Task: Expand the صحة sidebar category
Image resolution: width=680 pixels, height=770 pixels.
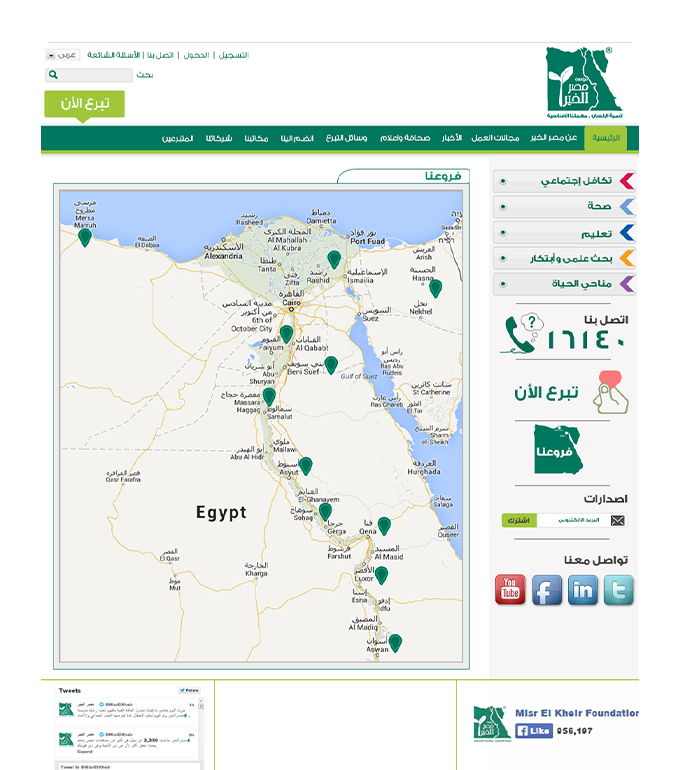Action: coord(564,207)
